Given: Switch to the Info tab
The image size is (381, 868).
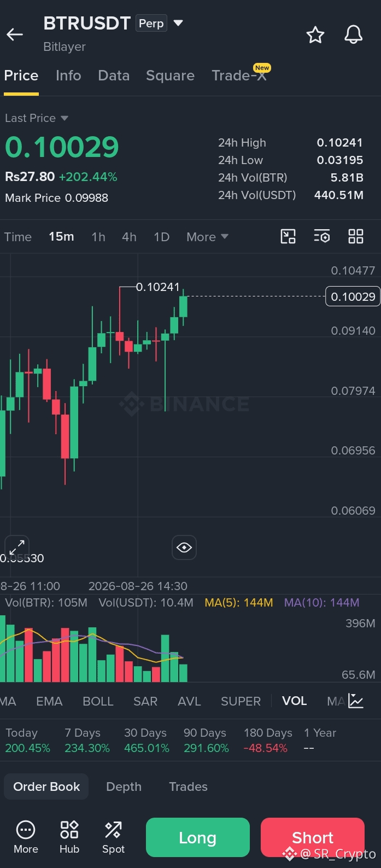Looking at the screenshot, I should click(x=68, y=75).
